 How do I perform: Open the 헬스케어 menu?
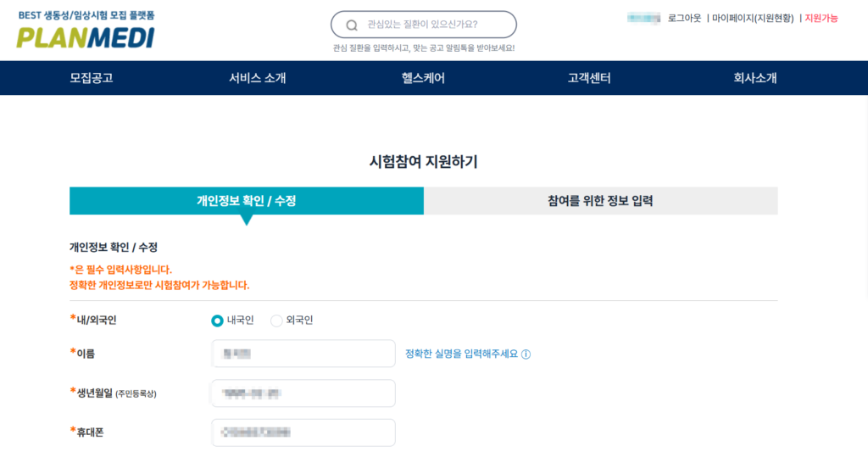pyautogui.click(x=423, y=78)
